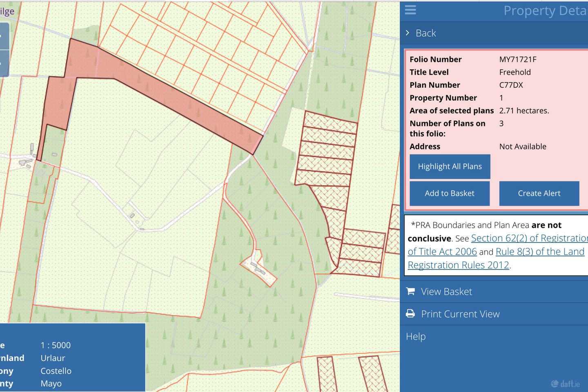Click the daft.ie watermark logo
Screen dimensions: 588x392
pos(565,383)
